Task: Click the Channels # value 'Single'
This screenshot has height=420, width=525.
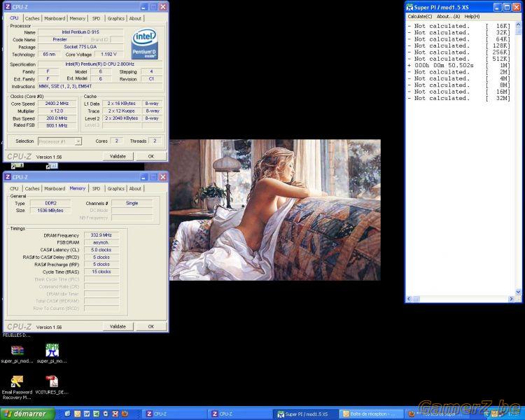Action: tap(132, 203)
